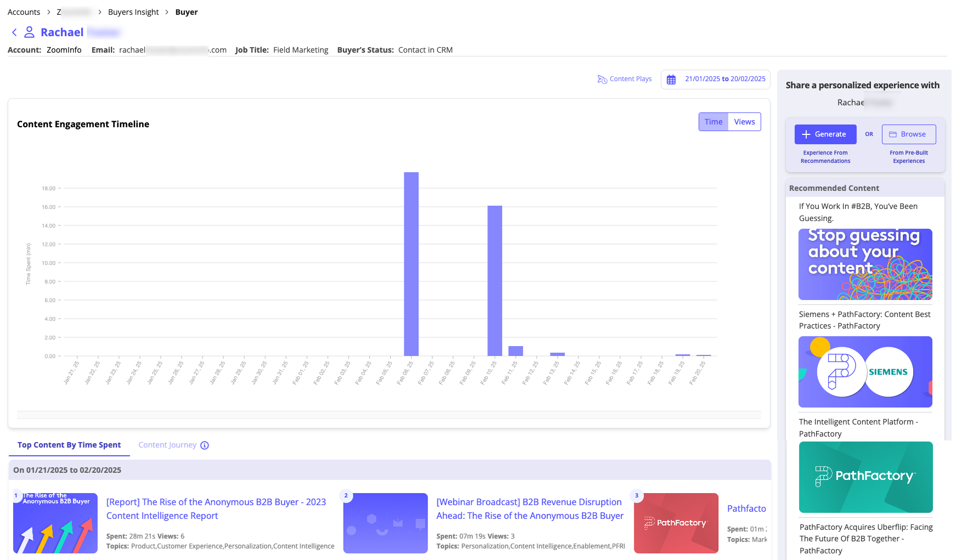
Task: Click the tallest bar for Feb 06
Action: [x=411, y=264]
